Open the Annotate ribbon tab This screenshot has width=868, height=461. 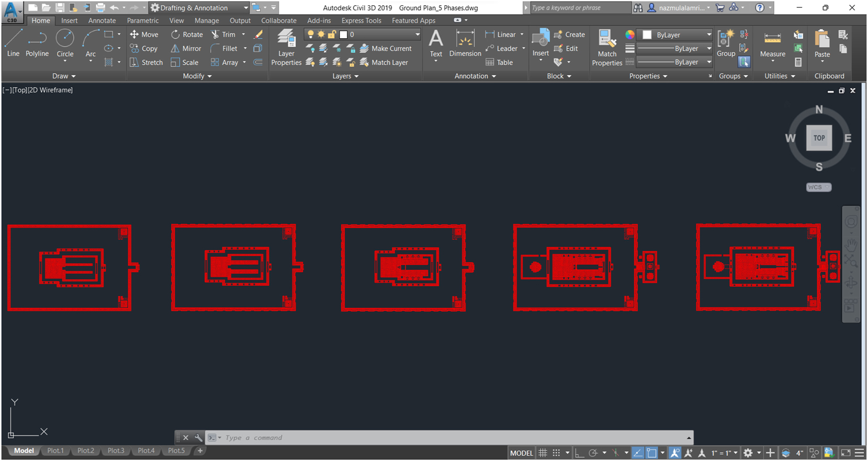[102, 20]
